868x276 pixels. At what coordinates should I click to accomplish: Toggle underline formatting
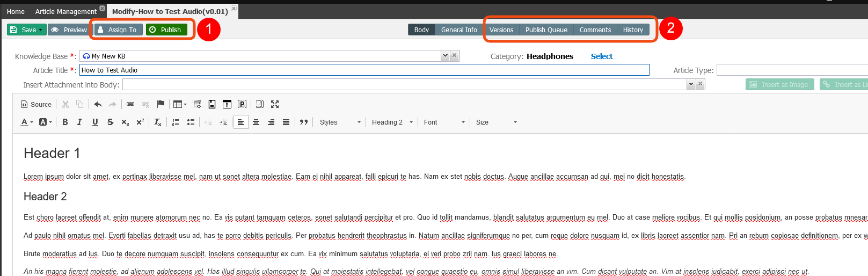95,122
